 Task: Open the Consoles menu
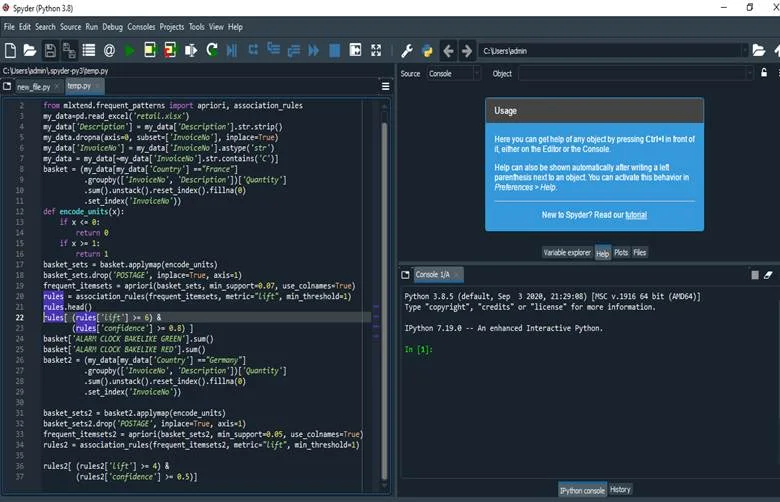pos(141,27)
